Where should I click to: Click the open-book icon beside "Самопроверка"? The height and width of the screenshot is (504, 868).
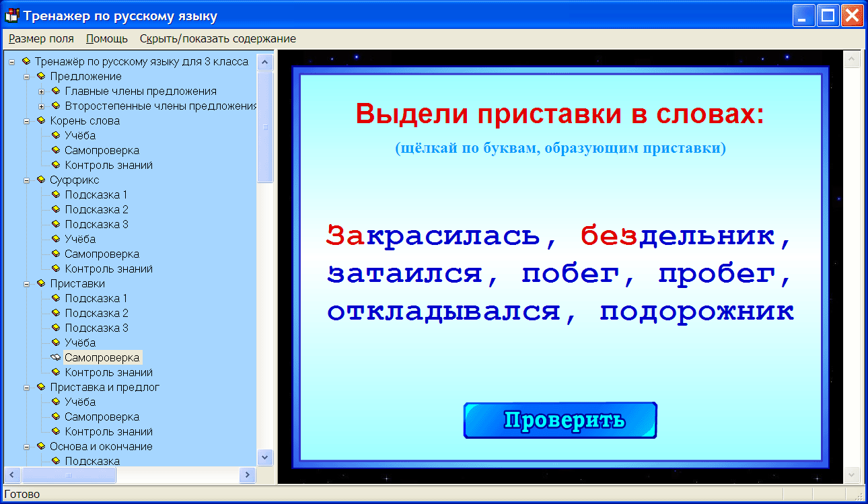tap(55, 357)
